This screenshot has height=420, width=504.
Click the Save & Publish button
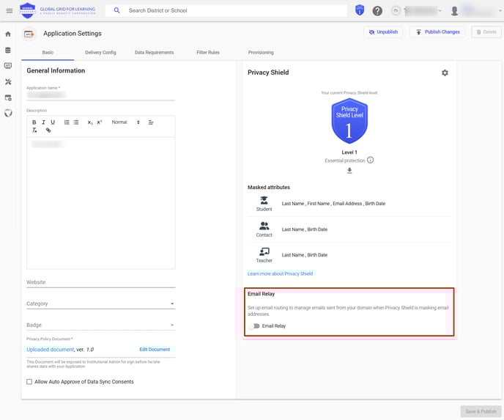coord(481,411)
